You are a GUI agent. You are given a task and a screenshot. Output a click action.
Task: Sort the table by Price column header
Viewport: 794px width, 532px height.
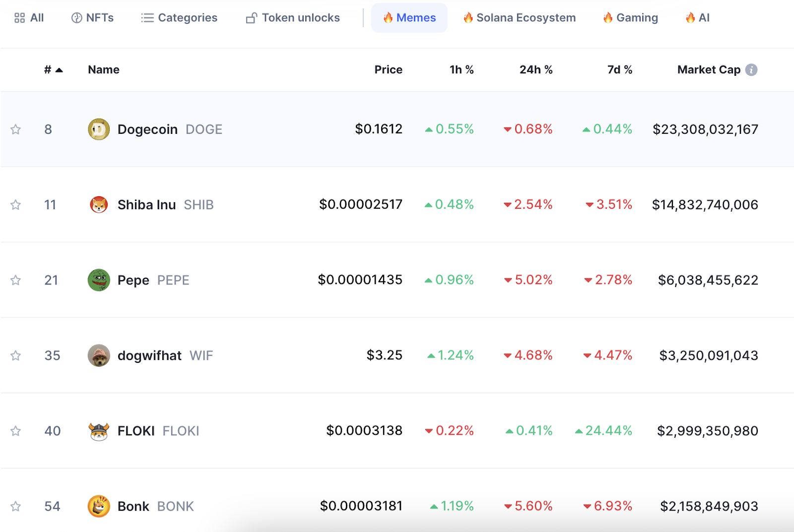coord(388,70)
